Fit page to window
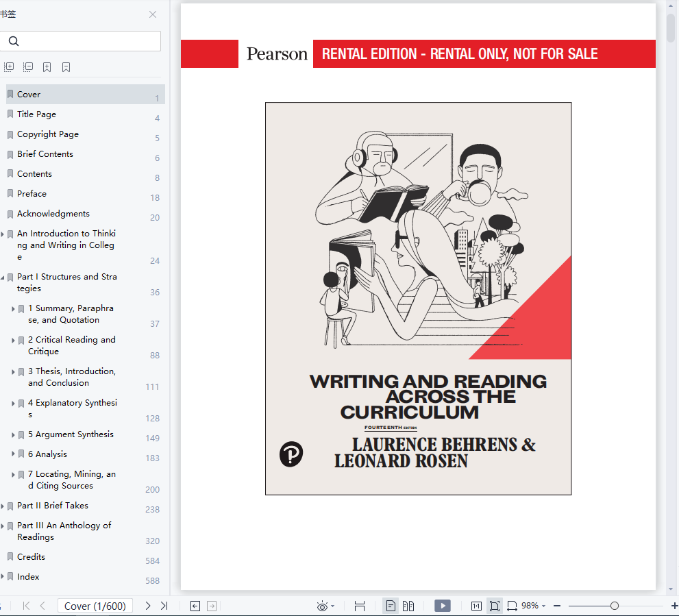679x616 pixels. pyautogui.click(x=495, y=606)
